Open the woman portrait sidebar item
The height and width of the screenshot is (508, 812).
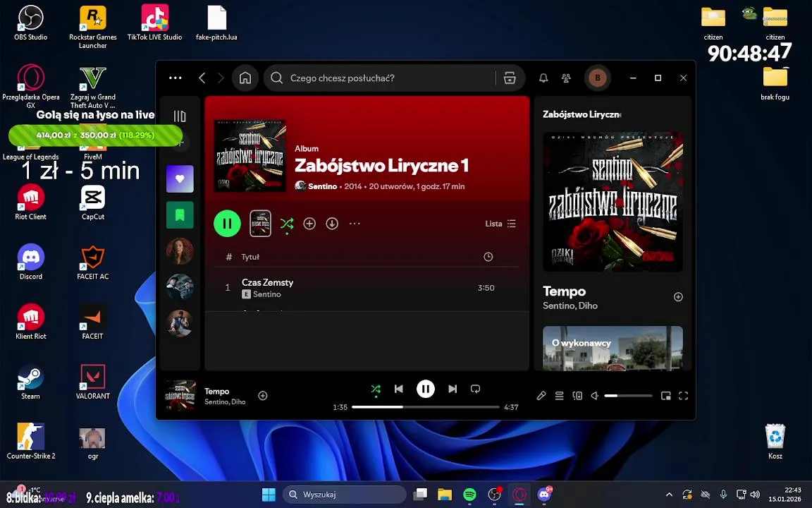pos(180,251)
